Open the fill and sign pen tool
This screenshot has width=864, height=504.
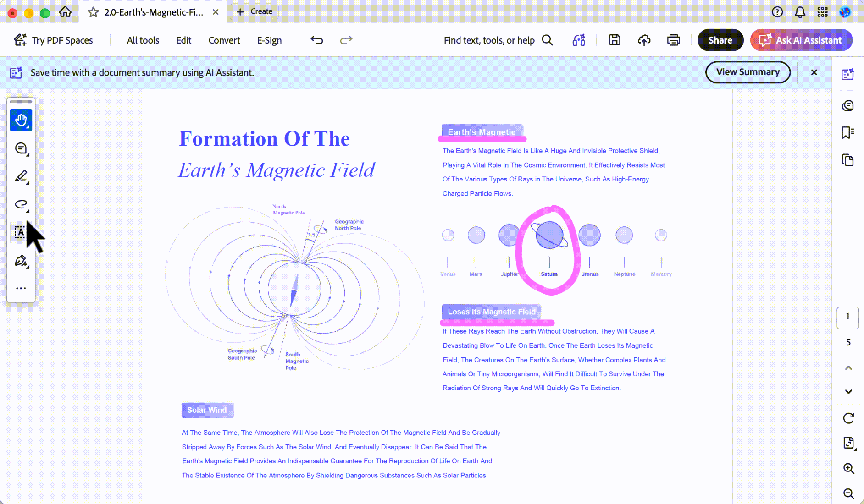pyautogui.click(x=21, y=261)
